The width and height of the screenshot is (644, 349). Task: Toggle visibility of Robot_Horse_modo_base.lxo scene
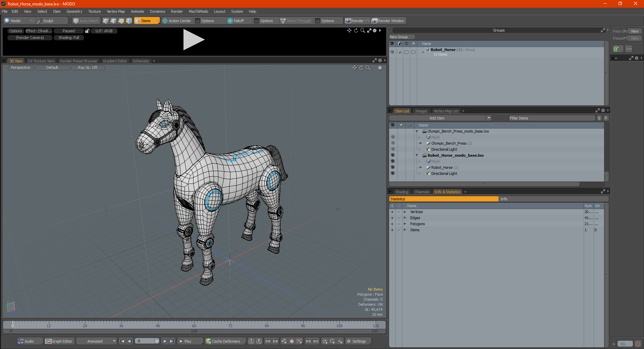tap(392, 155)
